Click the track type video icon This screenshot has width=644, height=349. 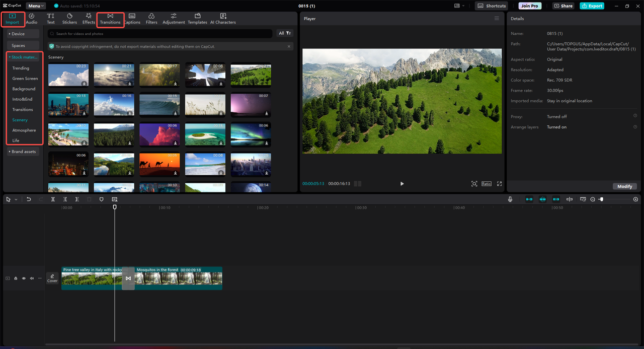click(8, 278)
